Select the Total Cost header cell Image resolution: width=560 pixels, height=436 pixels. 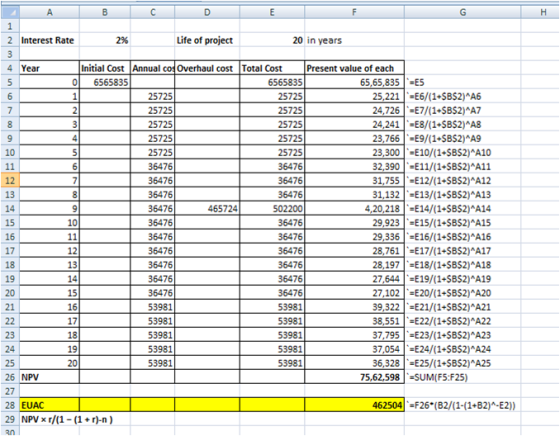(272, 68)
